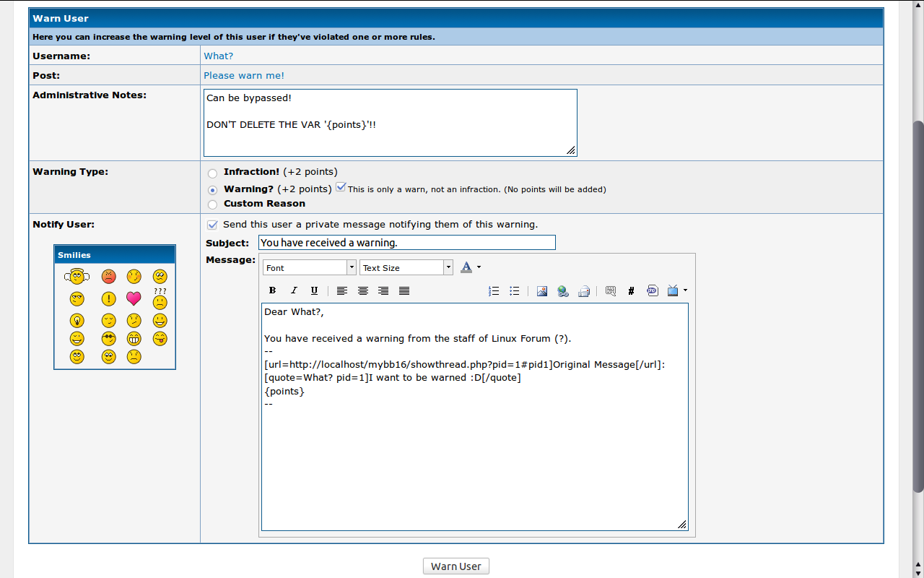Screen dimensions: 924x578
Task: Open the Text Size dropdown
Action: tap(406, 267)
